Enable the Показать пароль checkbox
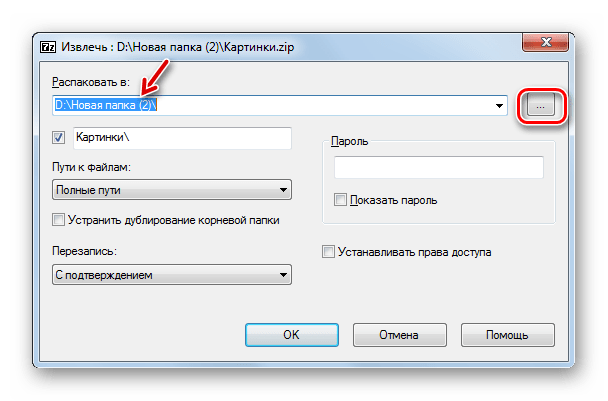Screen dimensions: 608x401 click(x=340, y=200)
